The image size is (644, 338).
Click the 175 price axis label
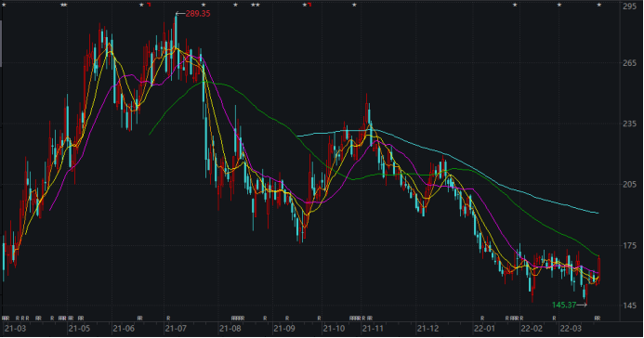coord(630,246)
